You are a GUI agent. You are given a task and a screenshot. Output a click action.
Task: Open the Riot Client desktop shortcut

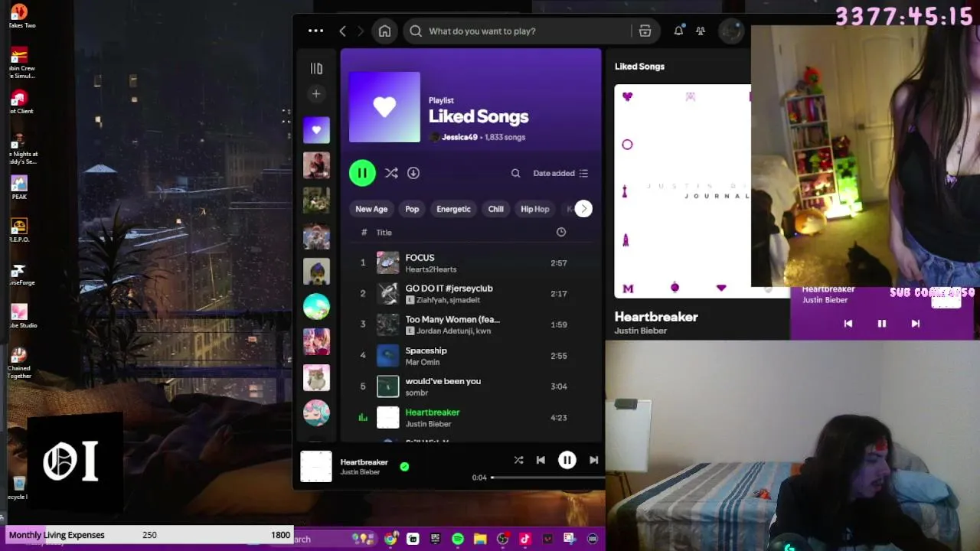tap(19, 102)
